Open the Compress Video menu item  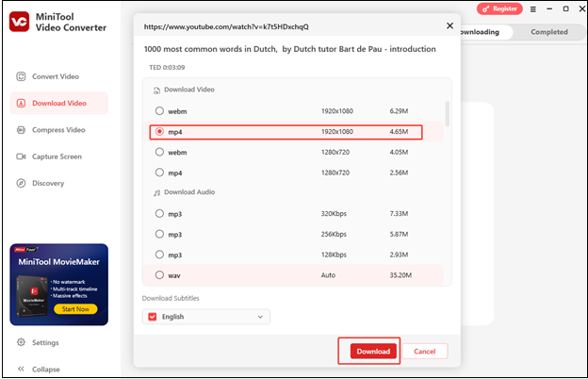tap(58, 130)
